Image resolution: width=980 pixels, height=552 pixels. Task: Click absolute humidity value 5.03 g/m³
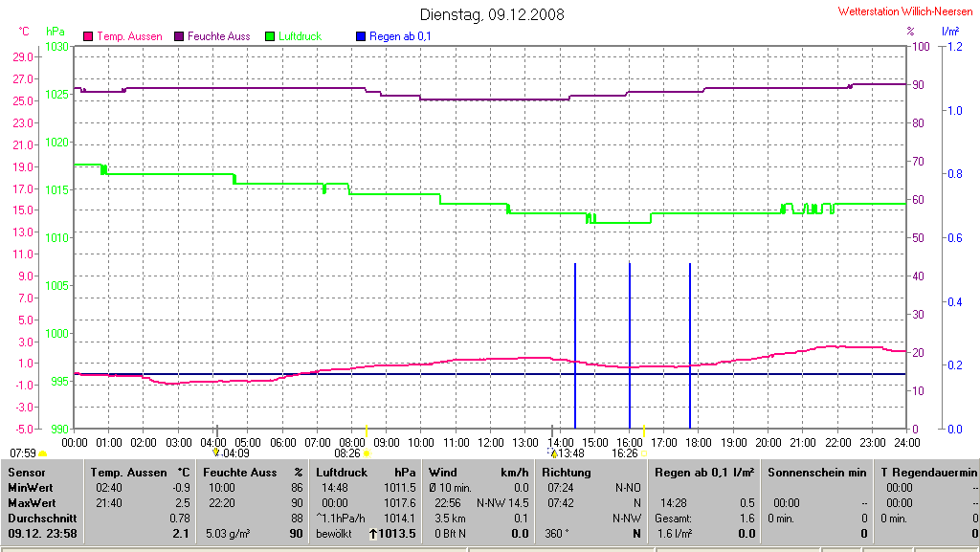coord(228,534)
